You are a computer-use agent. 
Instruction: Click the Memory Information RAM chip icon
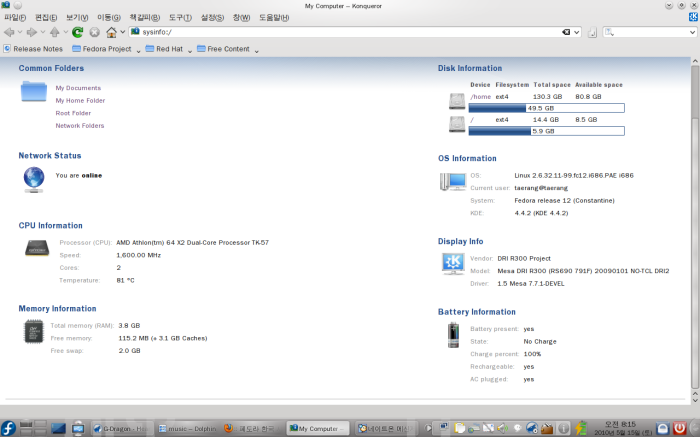tap(33, 332)
